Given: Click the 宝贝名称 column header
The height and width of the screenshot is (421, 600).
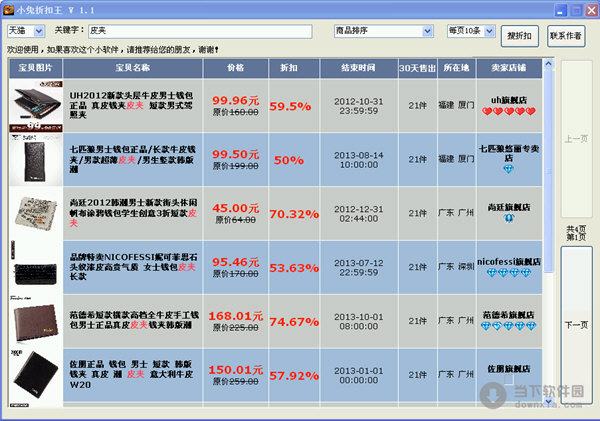Looking at the screenshot, I should click(132, 68).
